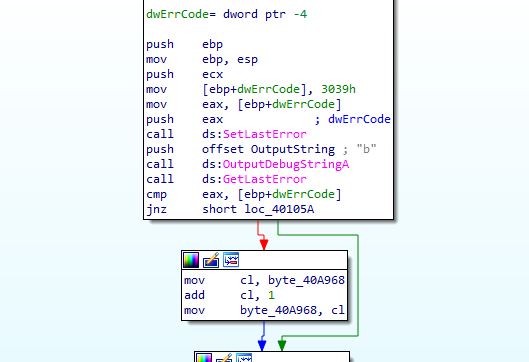Click 'mov byte_40A968, cl' instruction
Viewport: 529px width, 362px height.
[x=264, y=310]
